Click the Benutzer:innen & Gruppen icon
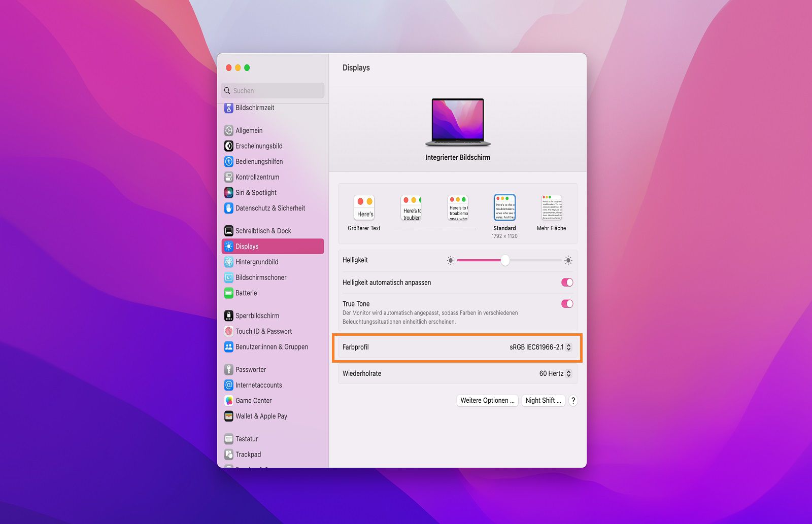This screenshot has height=524, width=812. (x=229, y=347)
